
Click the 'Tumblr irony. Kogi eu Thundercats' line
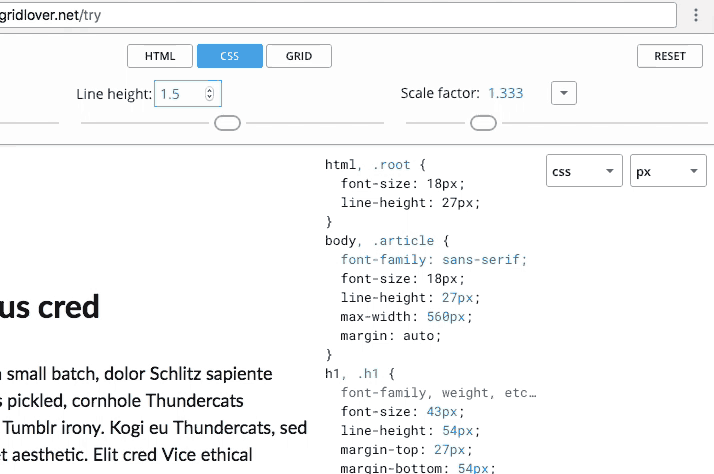[x=153, y=428]
